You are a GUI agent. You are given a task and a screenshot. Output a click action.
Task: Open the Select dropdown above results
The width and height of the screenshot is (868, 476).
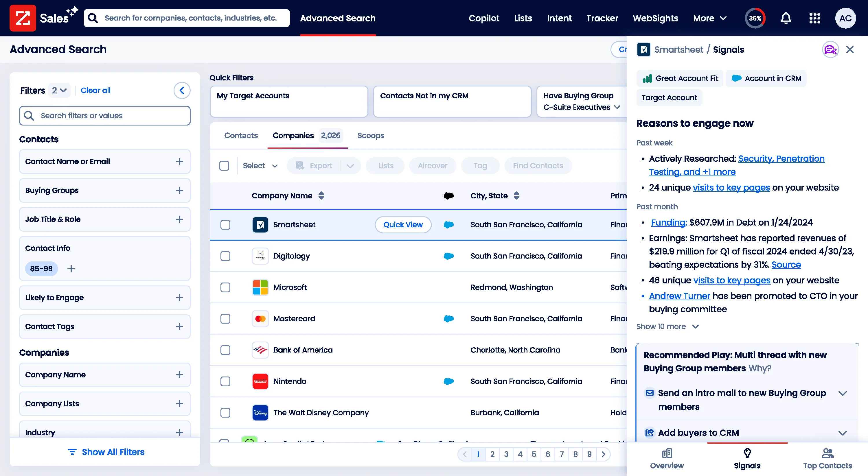pyautogui.click(x=260, y=165)
